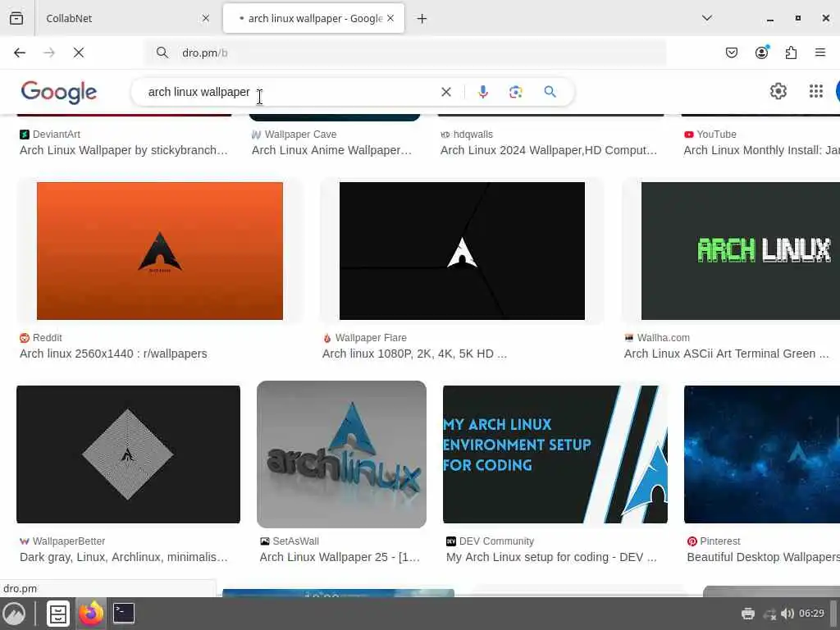
Task: Open the green ARCH LINUX ASCII thumbnail
Action: point(741,251)
